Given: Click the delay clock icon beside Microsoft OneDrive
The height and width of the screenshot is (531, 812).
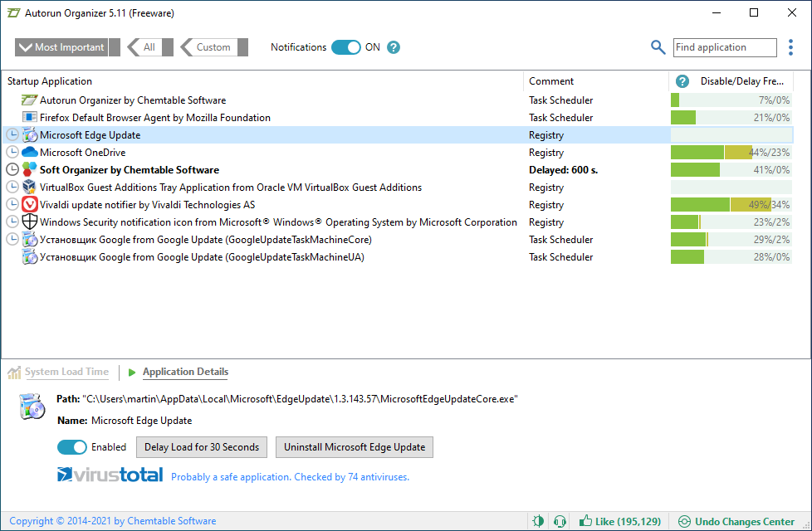Looking at the screenshot, I should pyautogui.click(x=12, y=152).
